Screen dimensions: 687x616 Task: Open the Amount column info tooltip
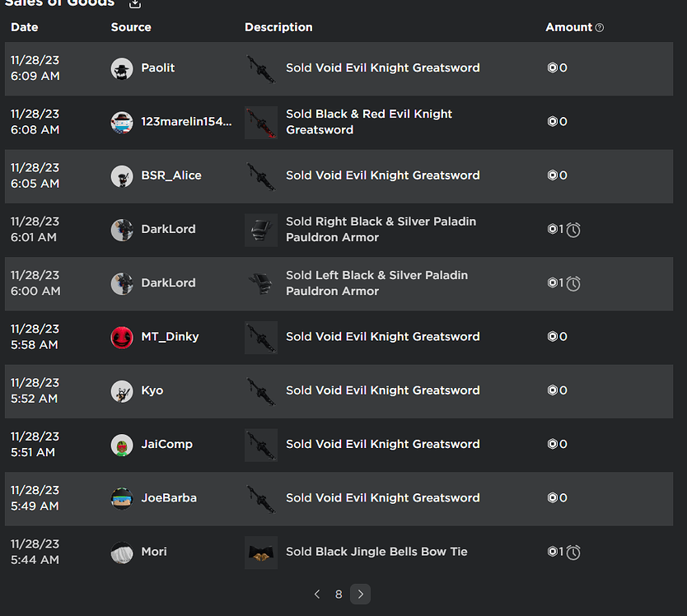[600, 27]
